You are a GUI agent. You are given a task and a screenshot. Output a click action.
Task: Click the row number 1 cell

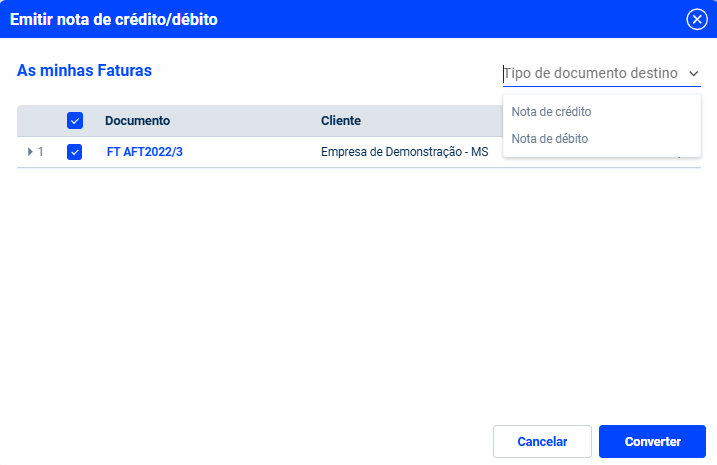41,152
